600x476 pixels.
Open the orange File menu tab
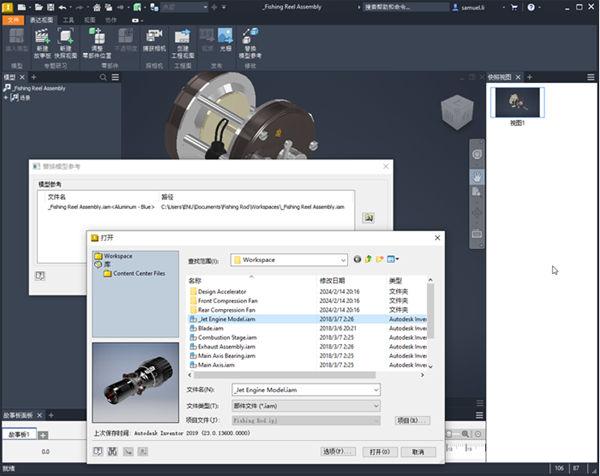[13, 20]
